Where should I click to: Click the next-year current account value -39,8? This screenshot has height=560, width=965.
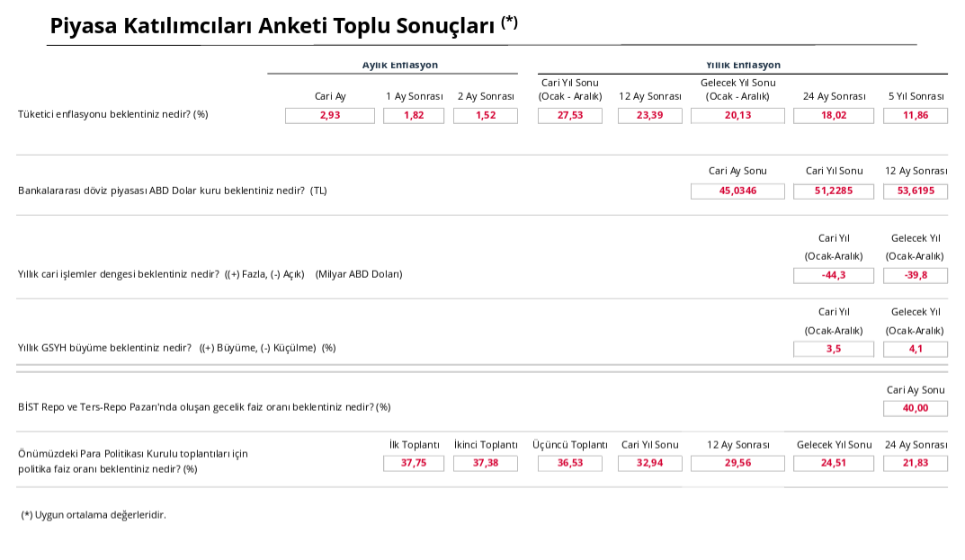[915, 275]
